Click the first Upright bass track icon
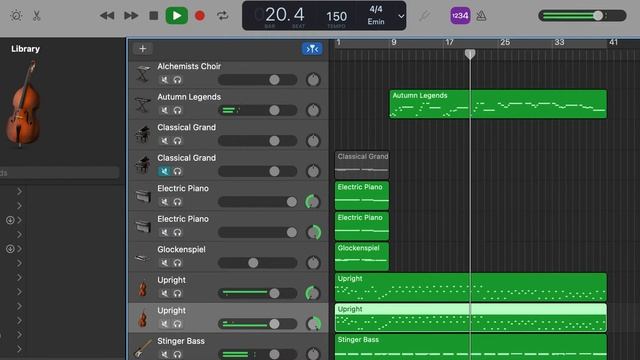The height and width of the screenshot is (360, 640). click(143, 288)
